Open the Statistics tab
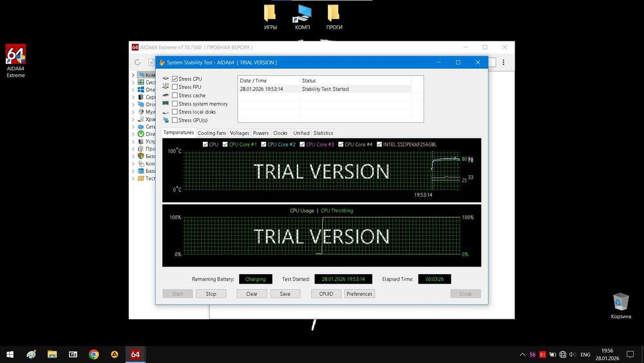 [323, 133]
